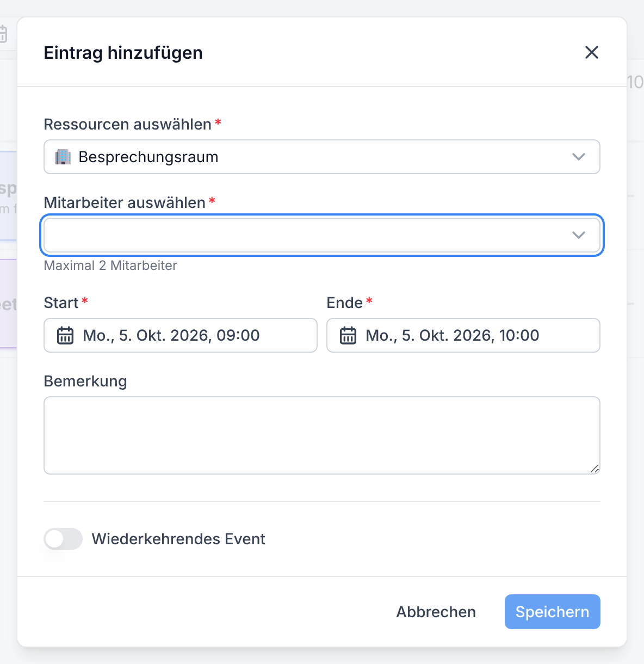
Task: Click the 'Wiederkehrendes Event' label
Action: click(x=178, y=539)
